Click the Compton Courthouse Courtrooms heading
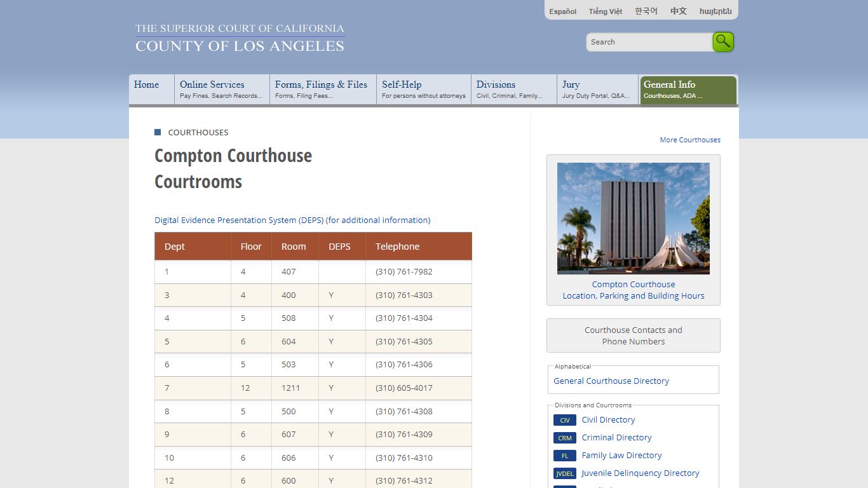The height and width of the screenshot is (488, 868). click(x=233, y=168)
